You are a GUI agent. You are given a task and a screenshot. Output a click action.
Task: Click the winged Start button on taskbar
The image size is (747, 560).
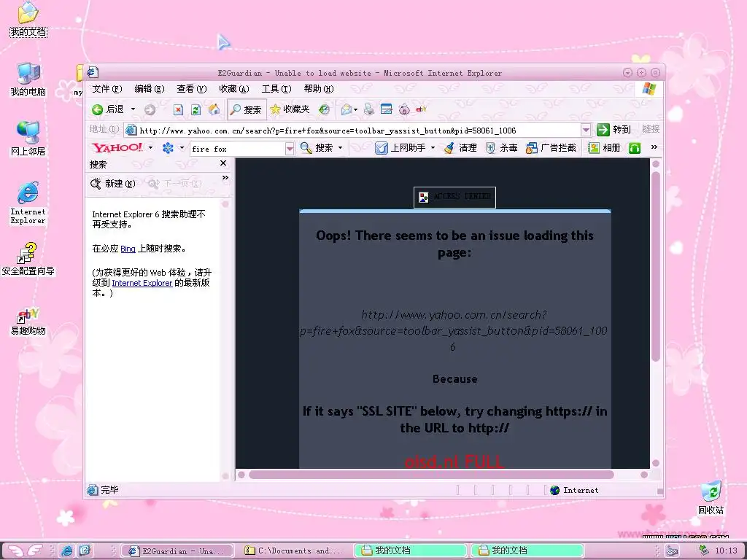tap(26, 551)
